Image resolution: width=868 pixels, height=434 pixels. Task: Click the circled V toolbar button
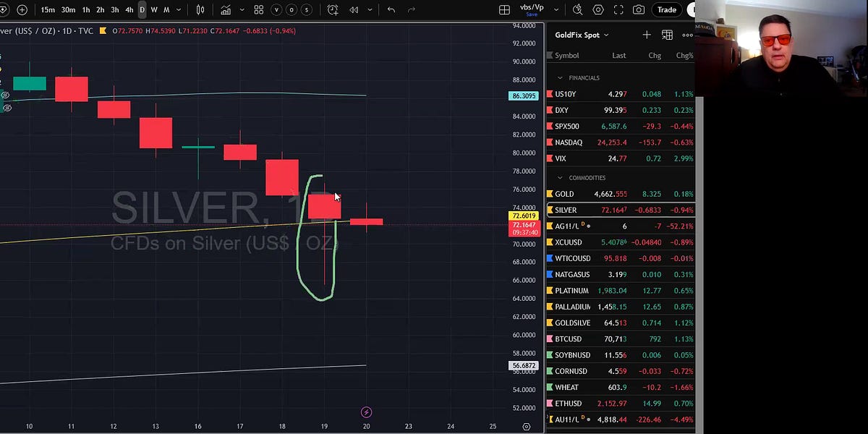(277, 10)
